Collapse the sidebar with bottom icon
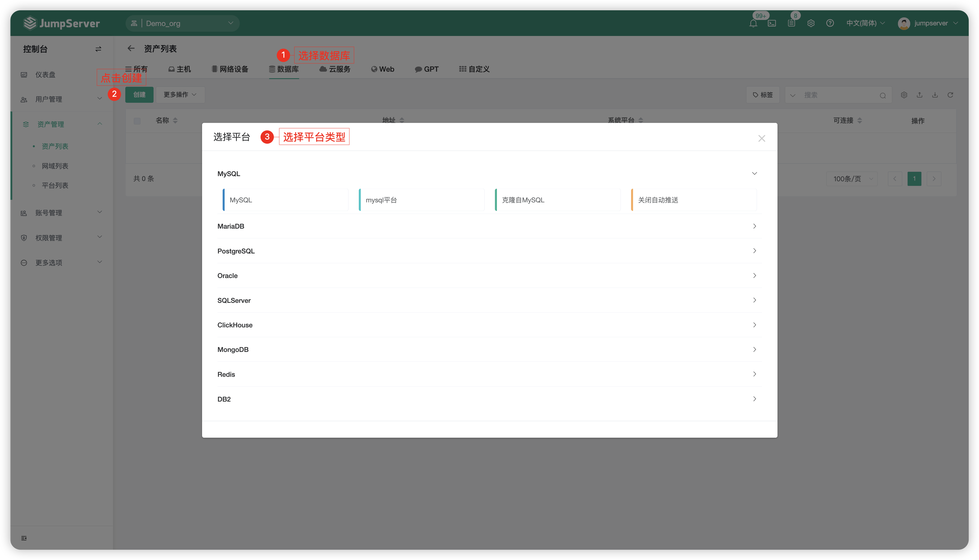Screen dimensions: 979x560 24,538
